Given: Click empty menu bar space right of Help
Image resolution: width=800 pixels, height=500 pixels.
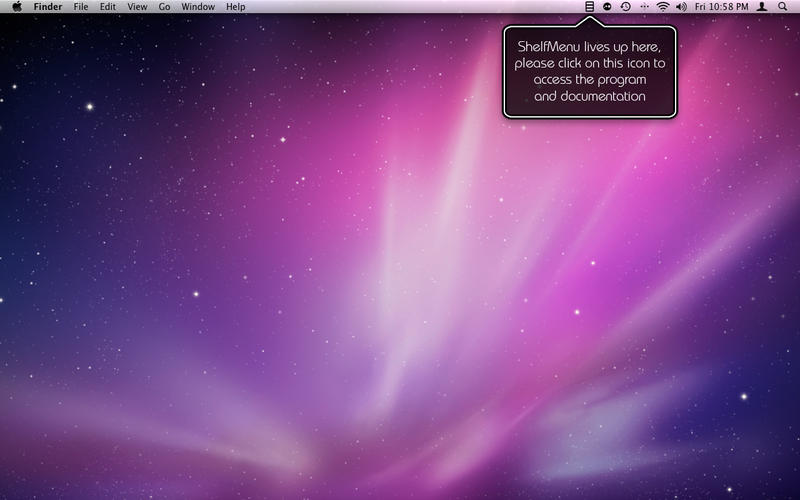Looking at the screenshot, I should pos(400,7).
